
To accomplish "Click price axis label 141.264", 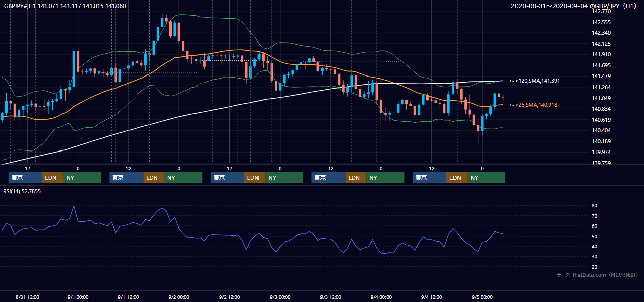I will [x=602, y=87].
